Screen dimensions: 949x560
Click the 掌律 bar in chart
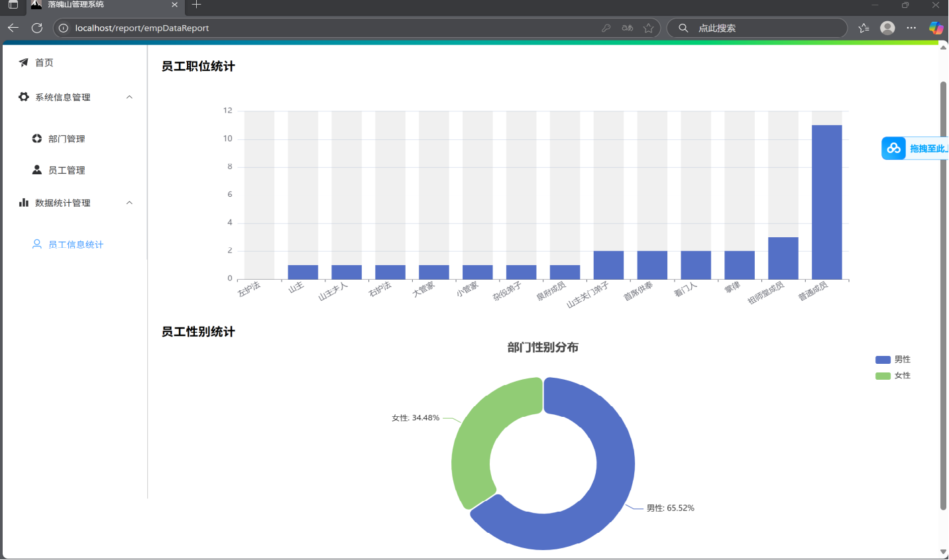click(x=739, y=265)
